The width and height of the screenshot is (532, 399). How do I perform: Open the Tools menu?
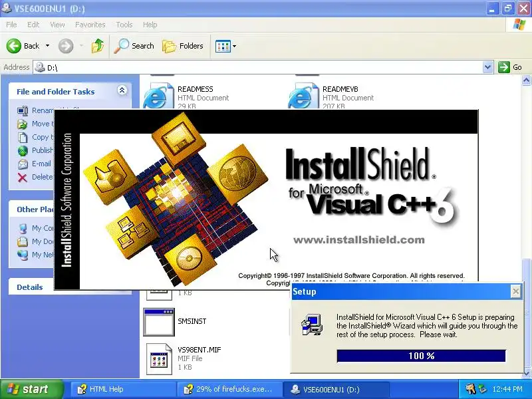pos(124,25)
